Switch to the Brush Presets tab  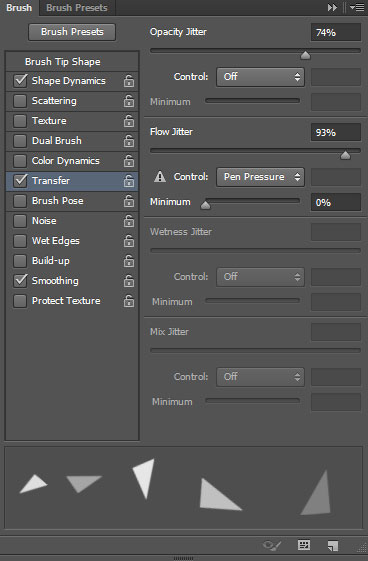pos(77,8)
